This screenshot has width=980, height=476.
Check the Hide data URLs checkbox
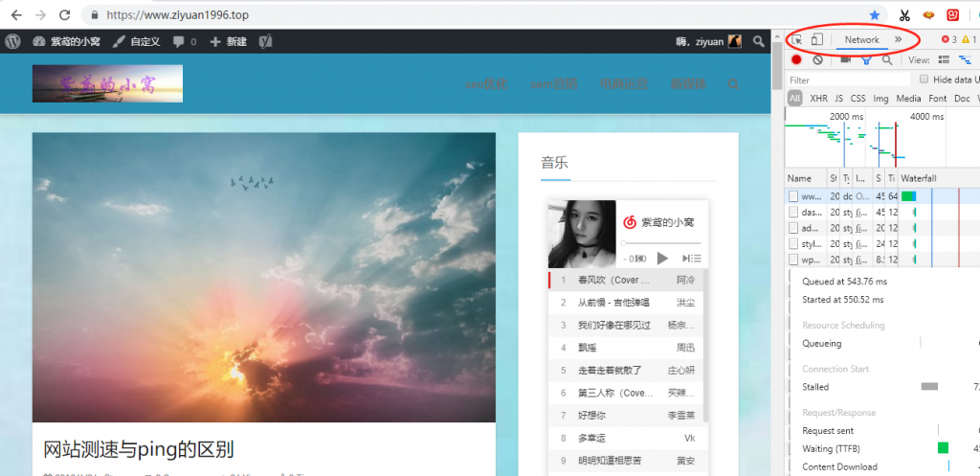click(924, 79)
